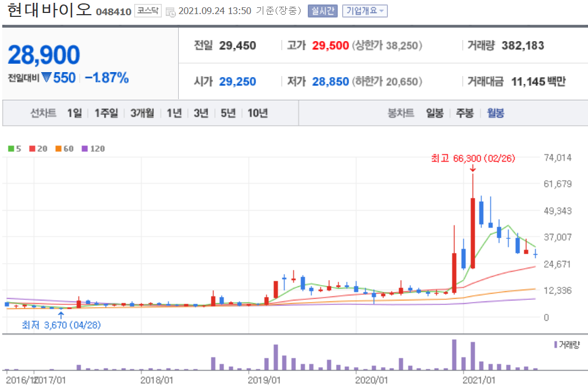Click the 하한가 20,650 text
Image resolution: width=588 pixels, height=386 pixels.
click(387, 81)
